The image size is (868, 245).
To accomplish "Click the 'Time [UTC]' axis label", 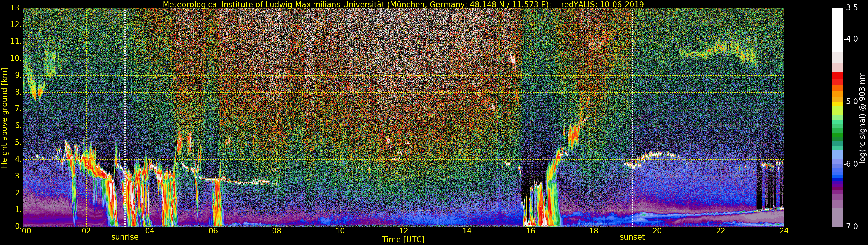I will point(403,240).
